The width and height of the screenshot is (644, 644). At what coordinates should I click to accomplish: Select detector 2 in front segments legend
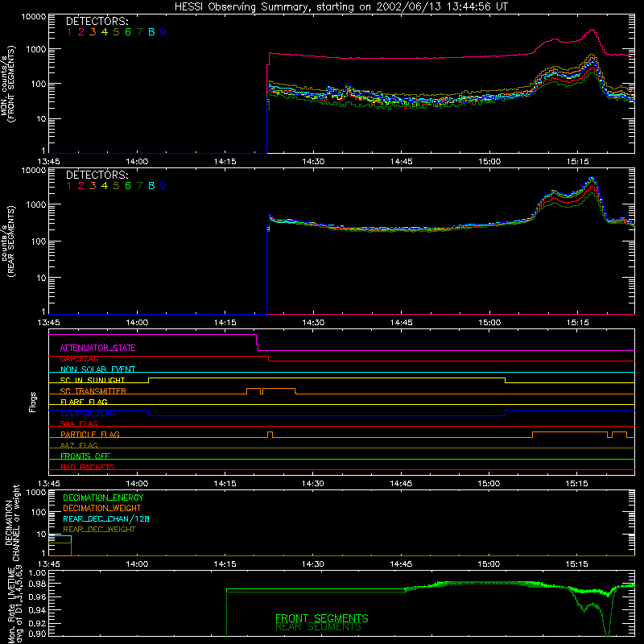[81, 31]
